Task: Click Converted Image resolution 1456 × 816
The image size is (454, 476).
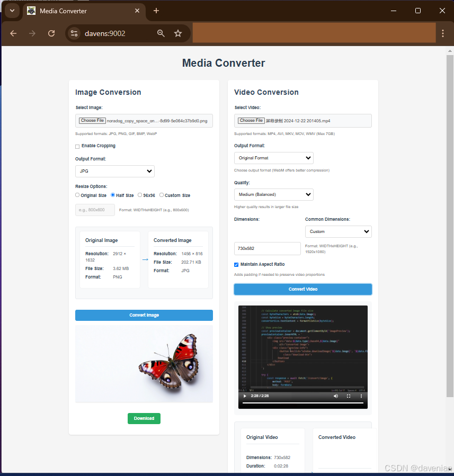Action: (x=192, y=254)
